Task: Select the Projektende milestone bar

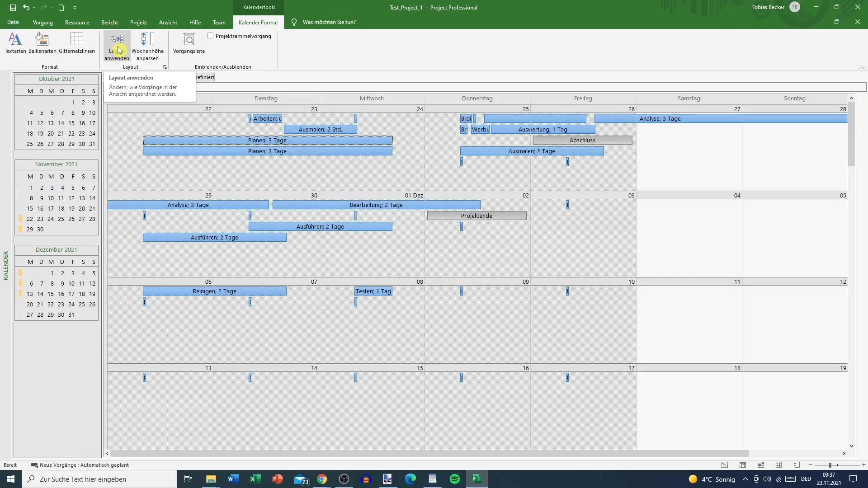Action: pos(476,216)
